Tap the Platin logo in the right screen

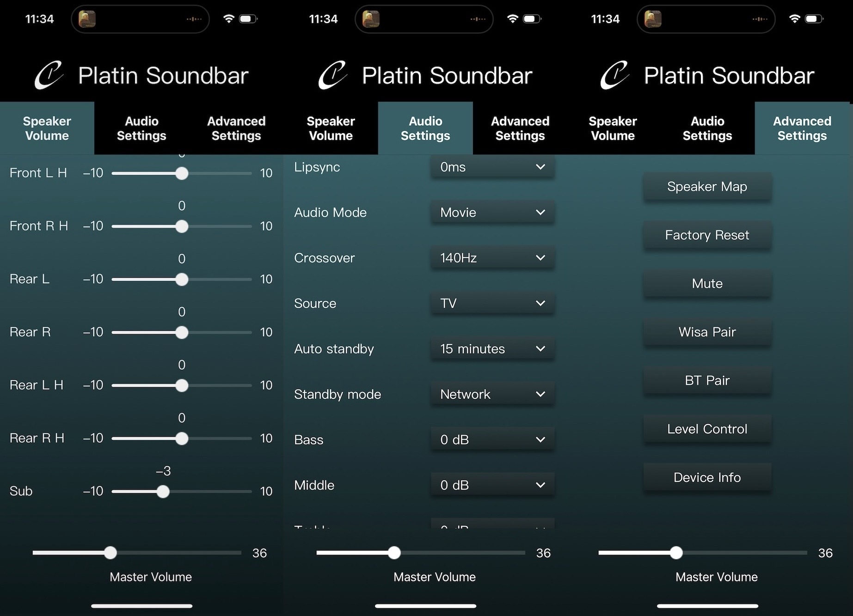point(615,75)
